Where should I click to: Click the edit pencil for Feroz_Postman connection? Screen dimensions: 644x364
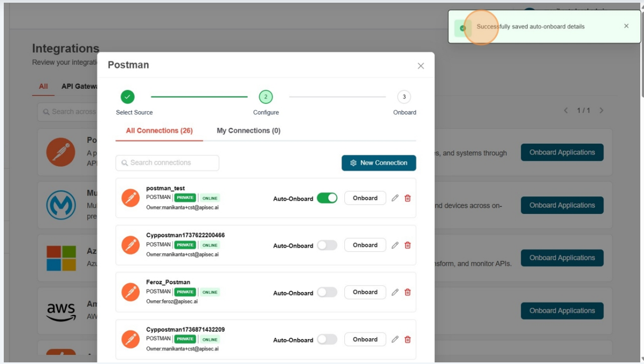pos(395,292)
